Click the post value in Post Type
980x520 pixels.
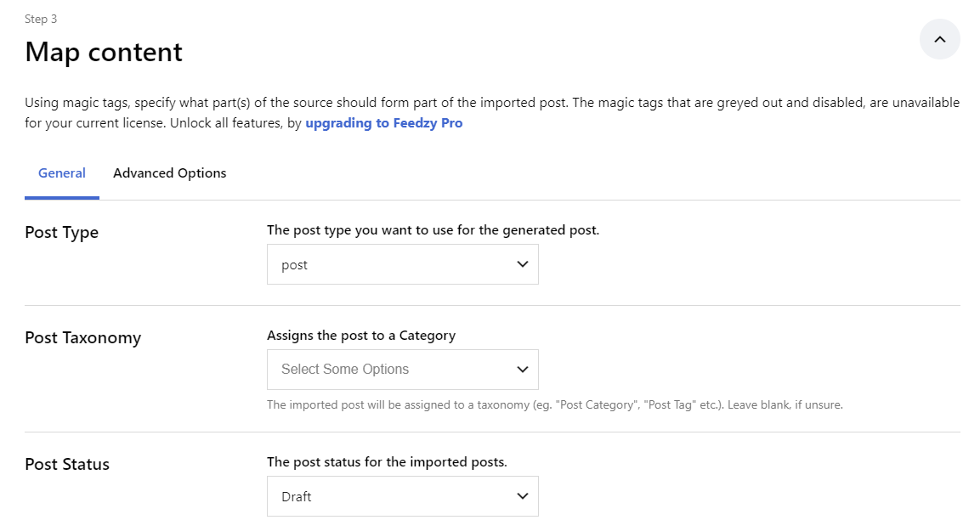tap(294, 264)
